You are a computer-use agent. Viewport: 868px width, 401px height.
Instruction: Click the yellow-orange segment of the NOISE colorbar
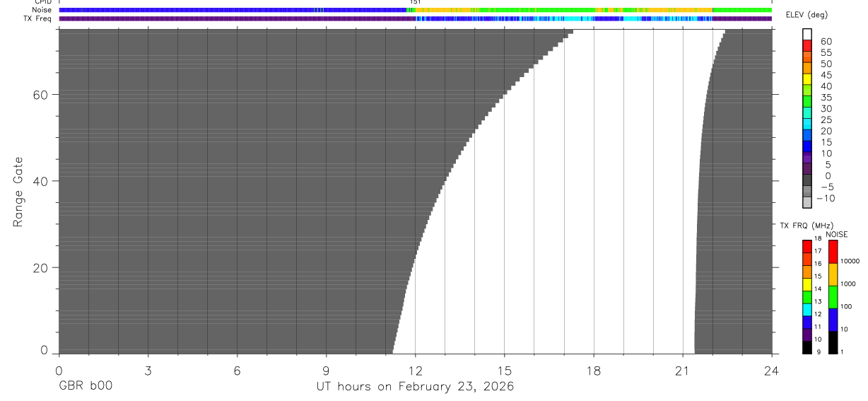833,274
